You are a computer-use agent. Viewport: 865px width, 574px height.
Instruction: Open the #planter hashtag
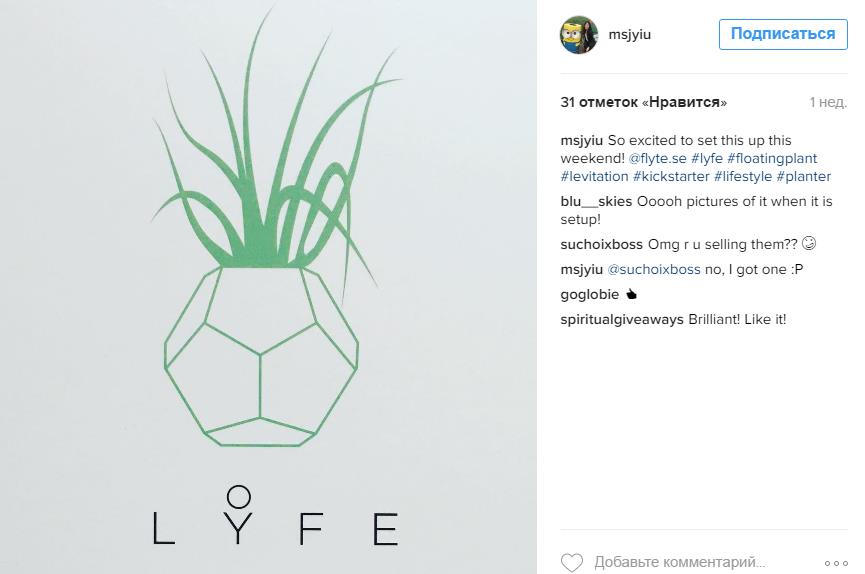coord(803,177)
